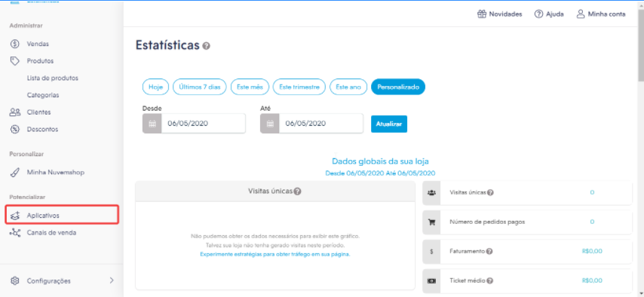Screen dimensions: 644x297
Task: Click the Número de pedidos pagos cart icon
Action: pos(431,222)
